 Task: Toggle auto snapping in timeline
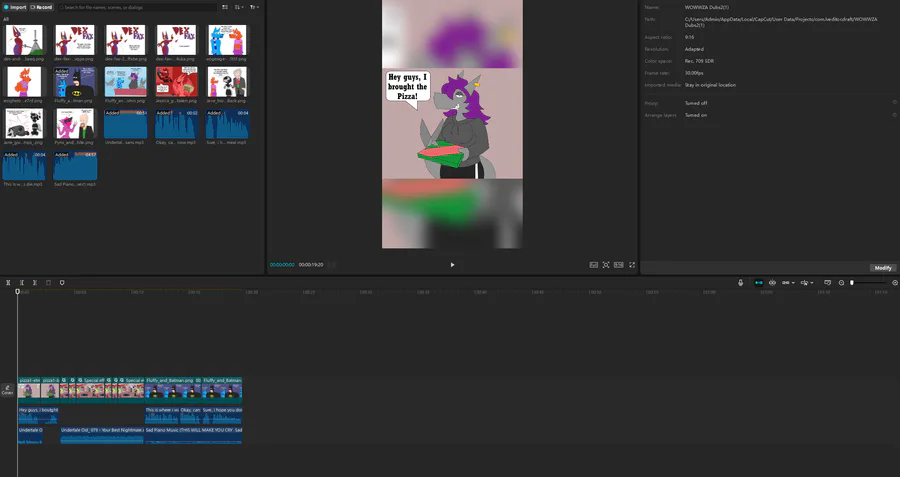tap(772, 282)
